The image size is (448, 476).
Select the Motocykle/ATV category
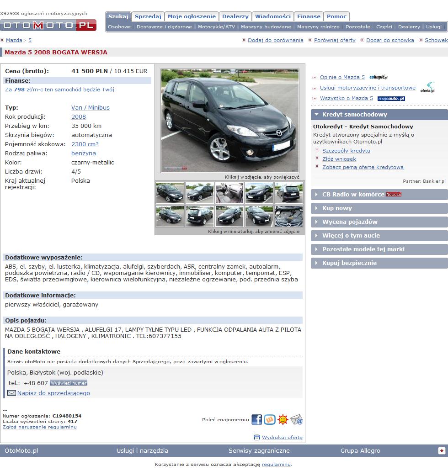217,26
